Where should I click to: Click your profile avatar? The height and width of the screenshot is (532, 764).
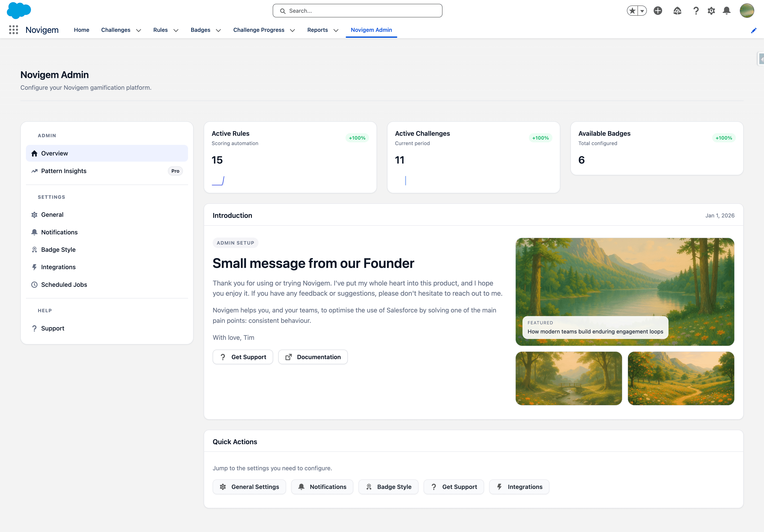pos(746,10)
